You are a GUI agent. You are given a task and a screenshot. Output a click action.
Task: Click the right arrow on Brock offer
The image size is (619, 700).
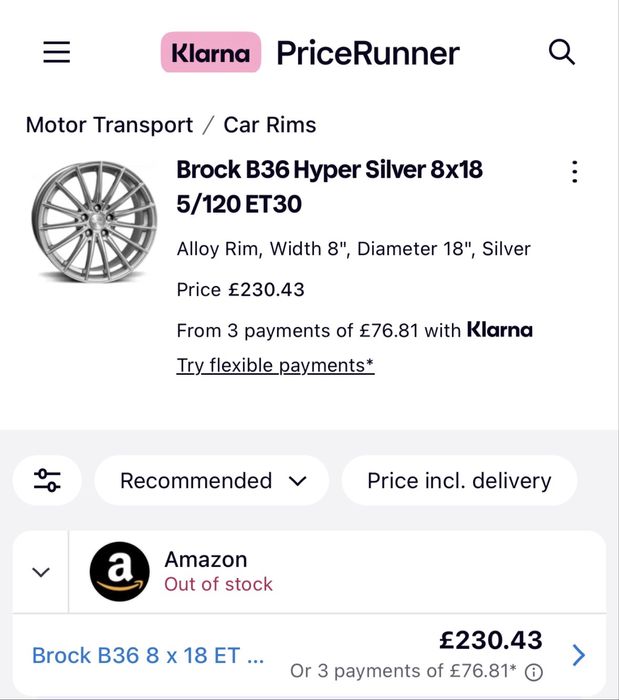(x=578, y=655)
